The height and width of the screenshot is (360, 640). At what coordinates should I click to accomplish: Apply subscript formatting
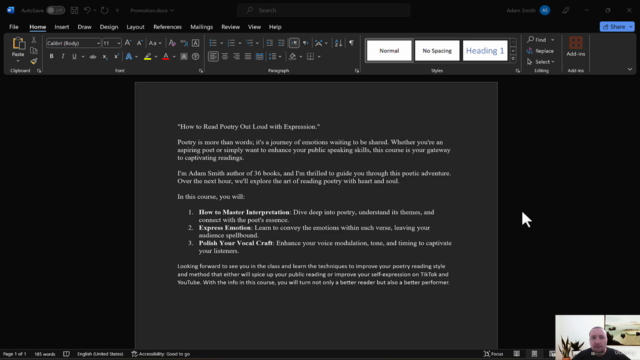click(x=105, y=56)
